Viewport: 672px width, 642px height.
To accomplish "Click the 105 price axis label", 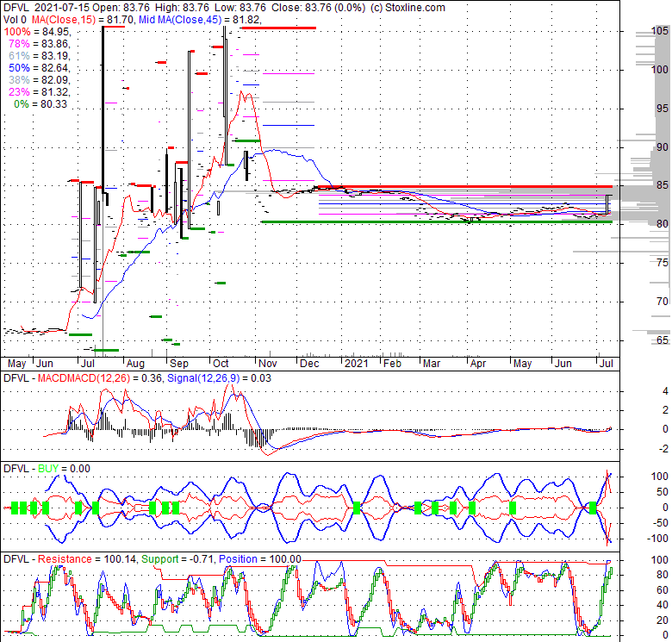I will point(660,31).
